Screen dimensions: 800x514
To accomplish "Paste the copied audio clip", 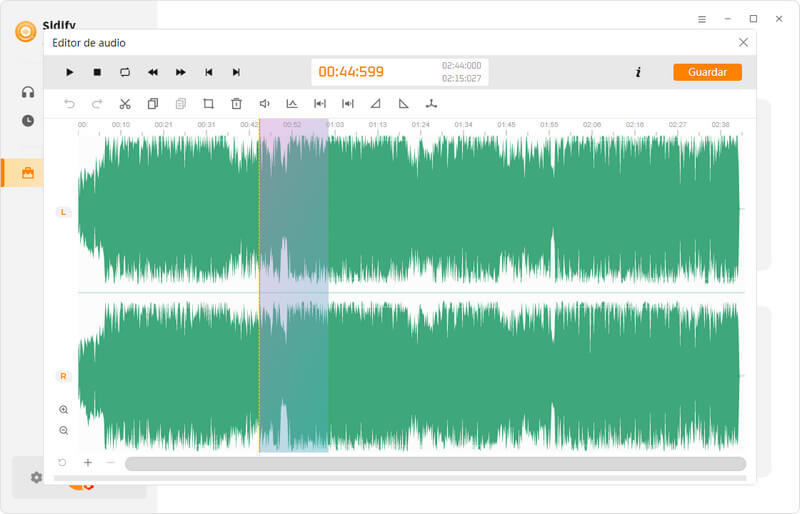I will coord(181,104).
